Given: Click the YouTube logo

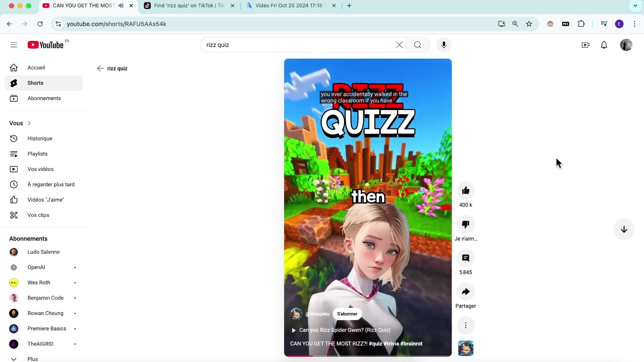Looking at the screenshot, I should tap(46, 45).
